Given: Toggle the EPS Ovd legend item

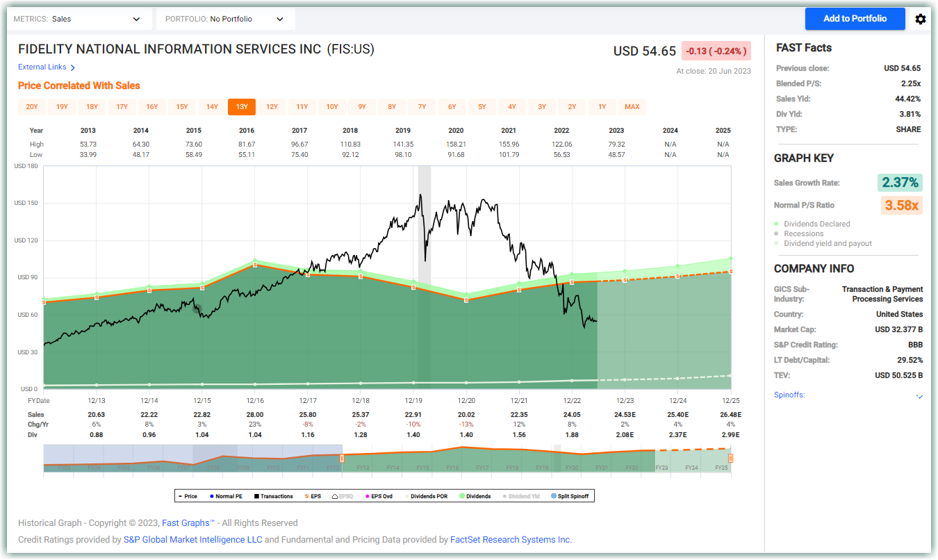Looking at the screenshot, I should 379,496.
